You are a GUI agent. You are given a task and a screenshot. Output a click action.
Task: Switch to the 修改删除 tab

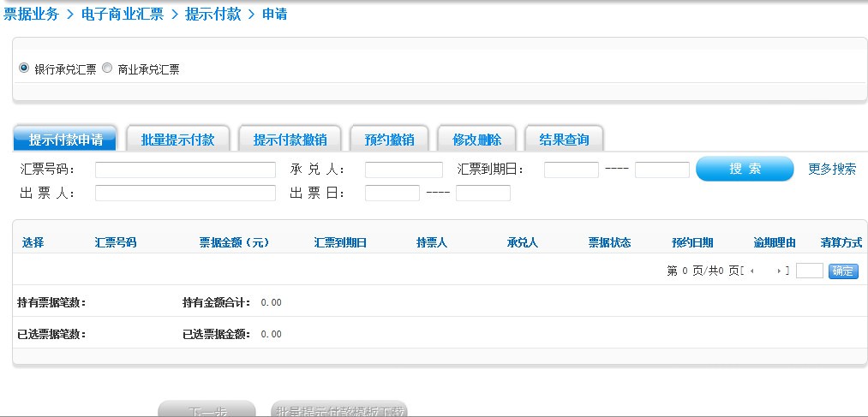[476, 140]
